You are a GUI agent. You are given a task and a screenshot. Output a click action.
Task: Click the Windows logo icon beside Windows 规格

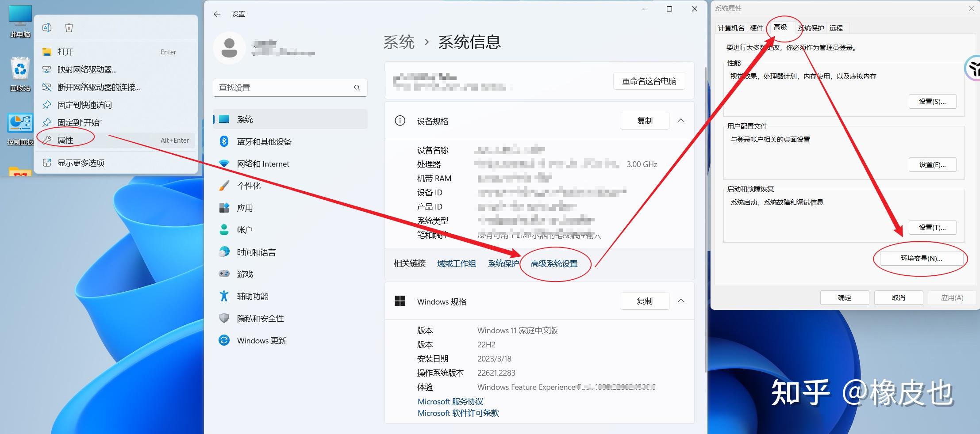tap(400, 301)
